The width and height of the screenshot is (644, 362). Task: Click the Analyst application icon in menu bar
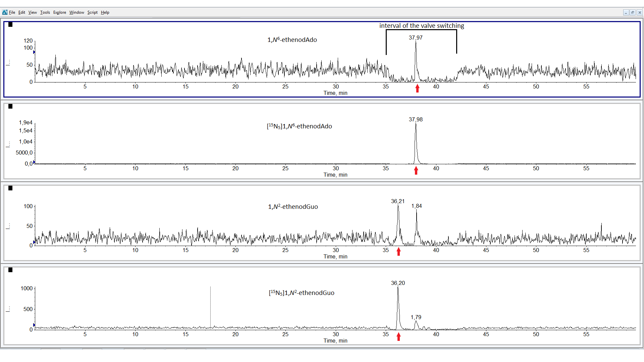5,12
